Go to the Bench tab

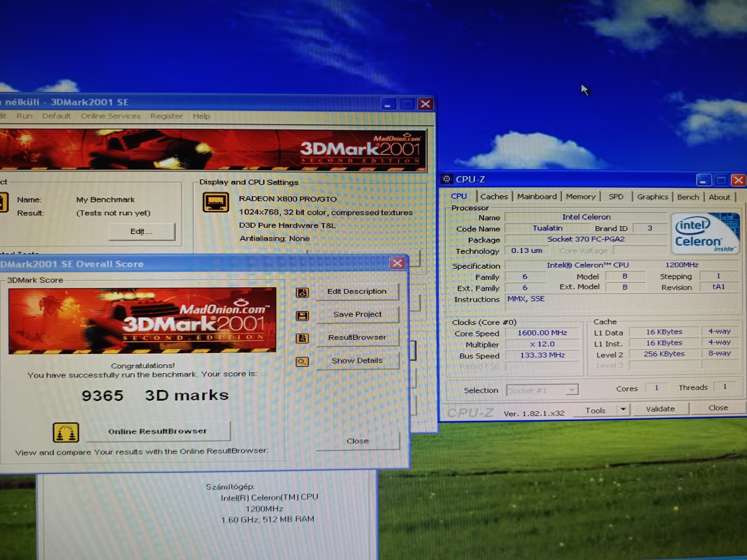(688, 197)
